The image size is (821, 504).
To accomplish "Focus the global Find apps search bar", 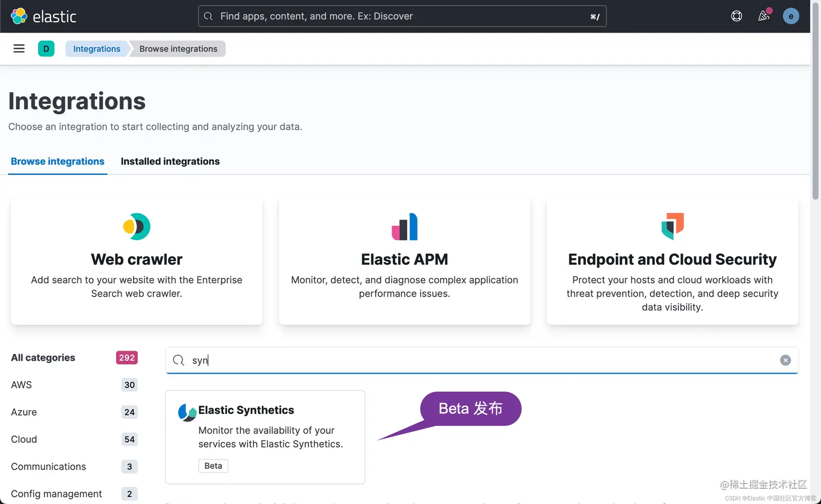I will 402,16.
